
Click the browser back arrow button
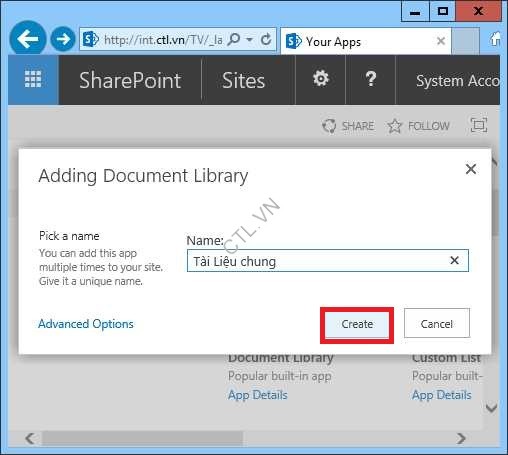(x=28, y=39)
